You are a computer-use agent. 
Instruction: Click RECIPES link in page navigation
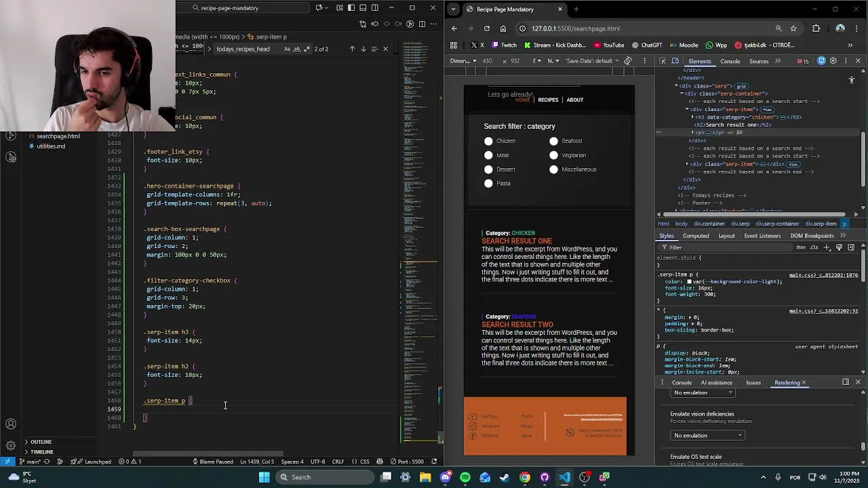[x=548, y=100]
